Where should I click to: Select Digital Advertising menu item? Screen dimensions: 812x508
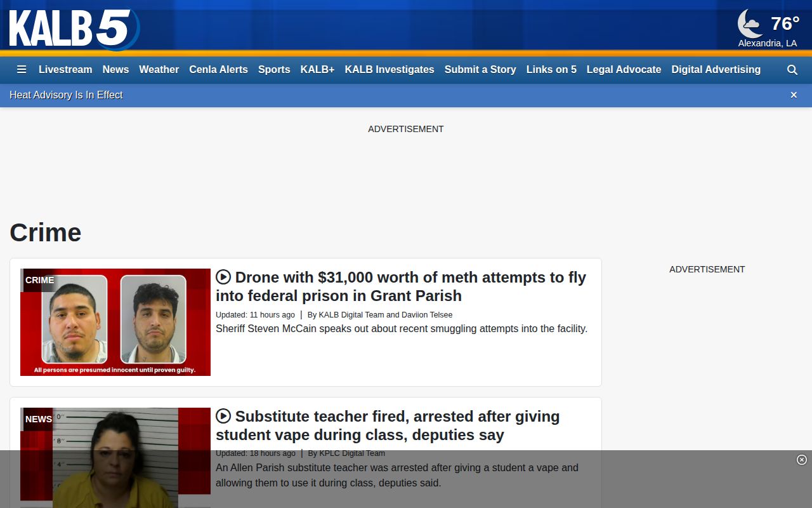point(716,70)
